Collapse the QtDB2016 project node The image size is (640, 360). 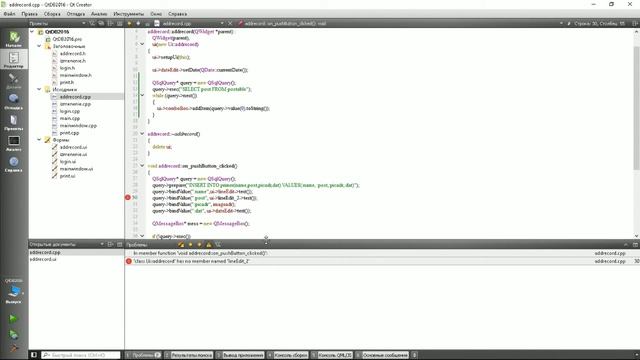(32, 31)
